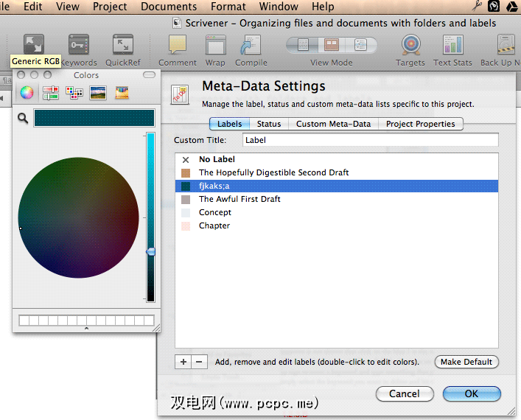Click the scissors menu bar status icon

pos(477,6)
